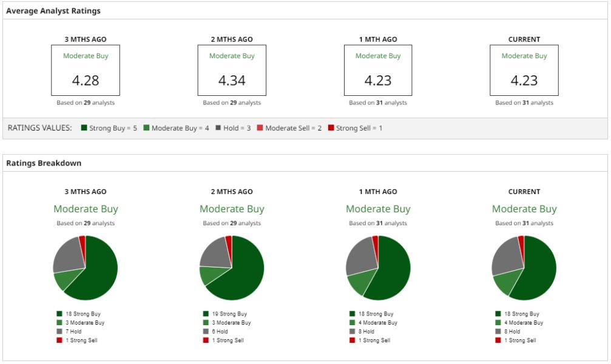This screenshot has width=611, height=364.
Task: Click Based on 29 analysts below the 4.28 box
Action: click(x=86, y=103)
